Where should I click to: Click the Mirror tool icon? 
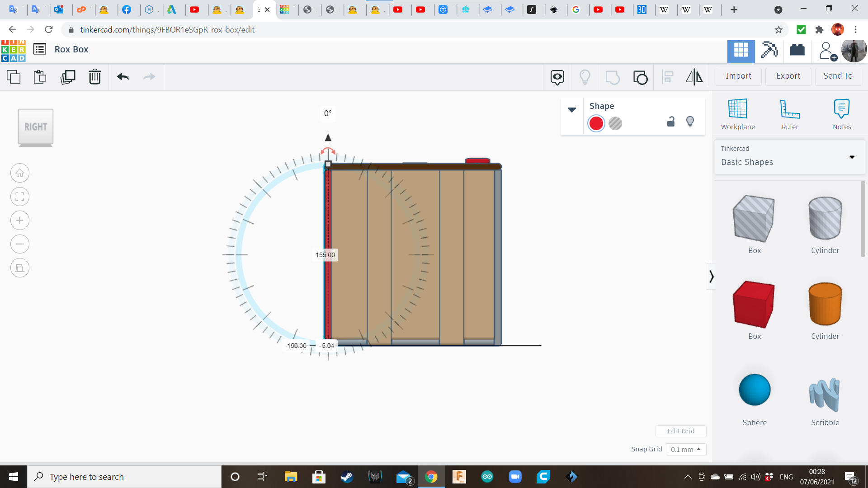point(694,77)
